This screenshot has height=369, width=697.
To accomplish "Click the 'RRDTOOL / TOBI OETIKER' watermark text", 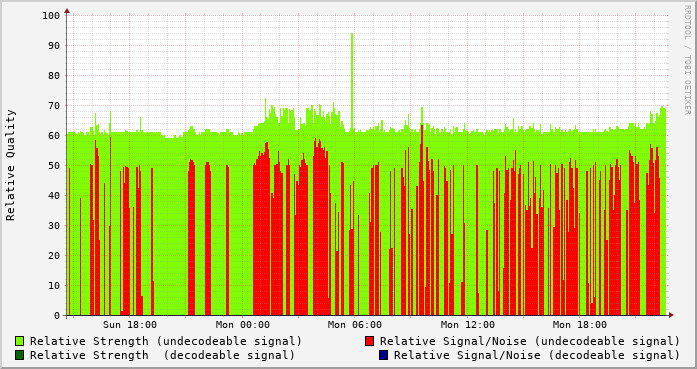I will tap(687, 60).
